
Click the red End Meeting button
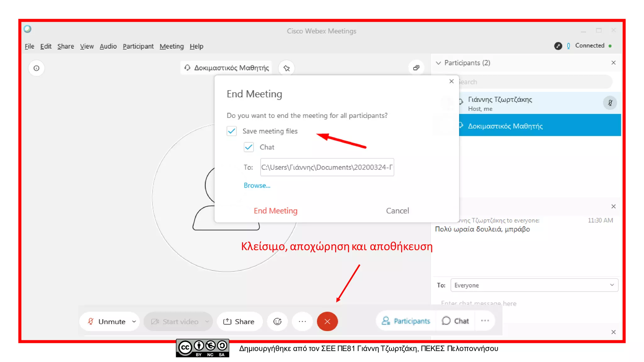[x=275, y=211]
